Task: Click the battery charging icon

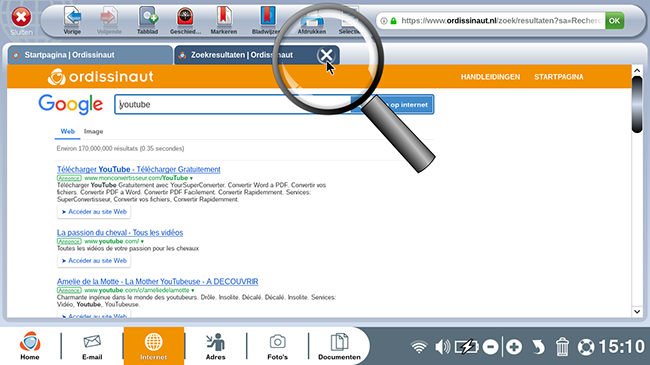Action: pyautogui.click(x=467, y=347)
